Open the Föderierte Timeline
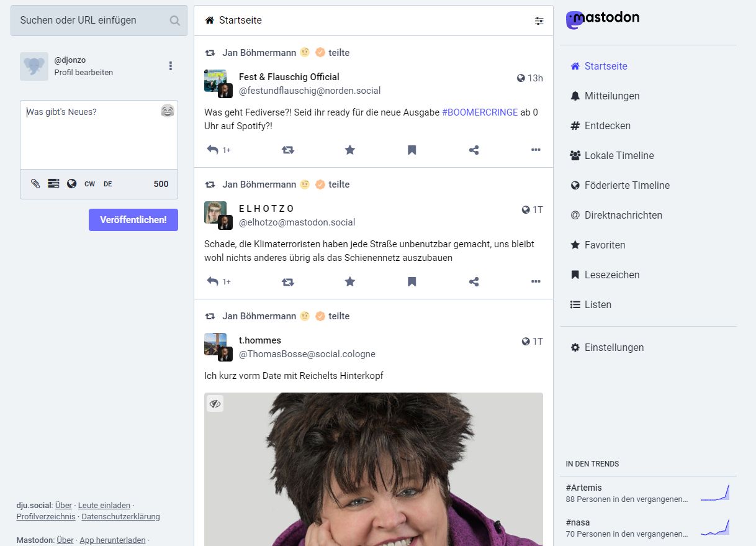Viewport: 756px width, 546px height. tap(619, 185)
